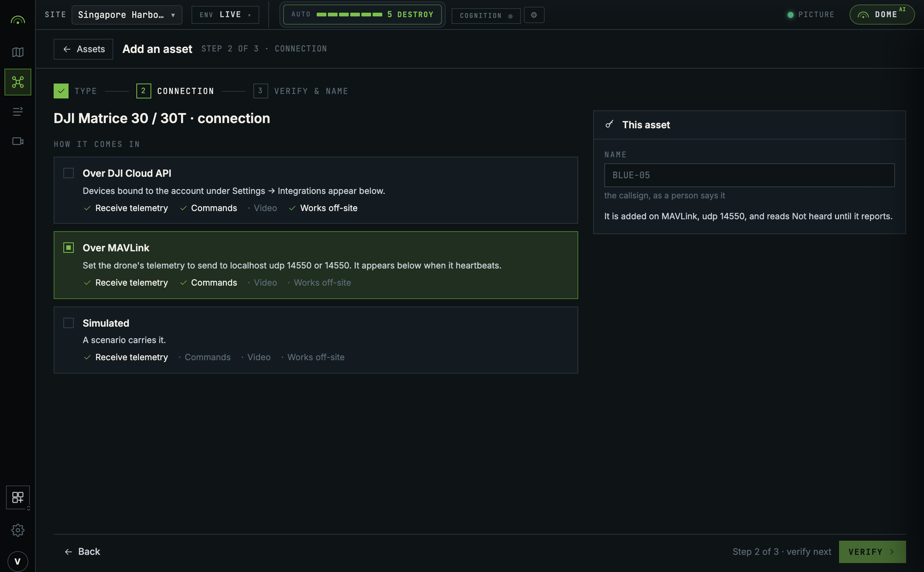Image resolution: width=924 pixels, height=572 pixels.
Task: Open the add-widgets grid icon
Action: point(18,497)
